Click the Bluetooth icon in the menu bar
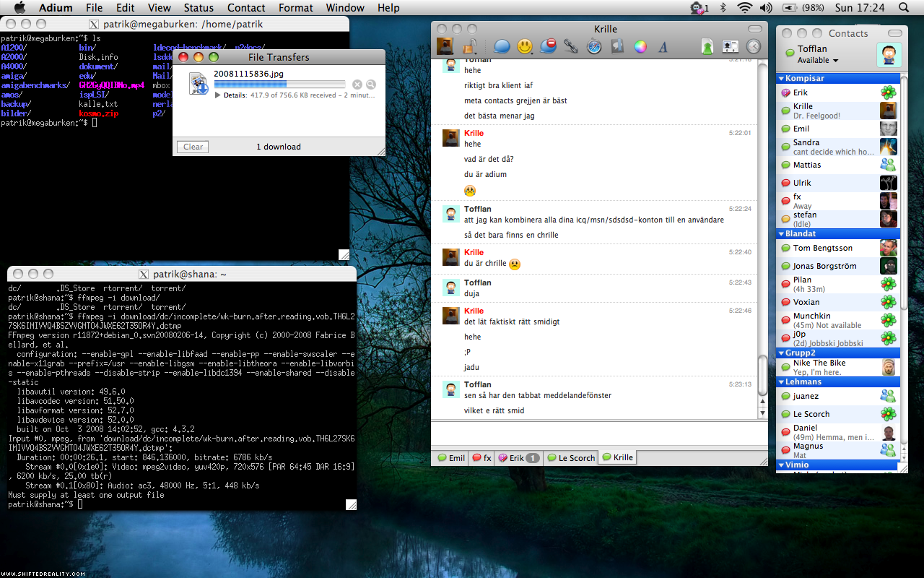924x578 pixels. (723, 8)
